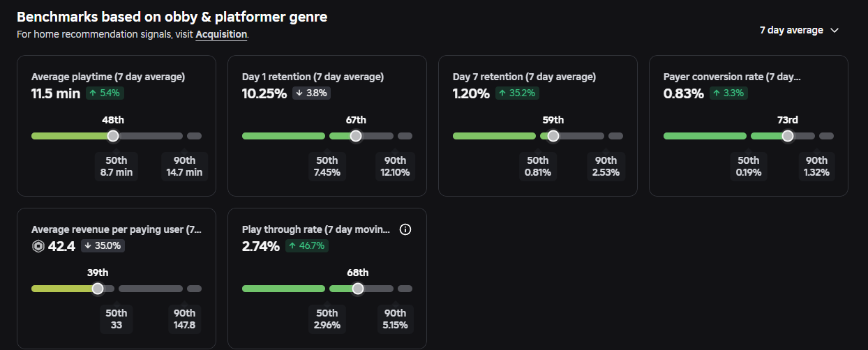868x350 pixels.
Task: Click the revenue per paying user 39th marker
Action: pos(98,289)
